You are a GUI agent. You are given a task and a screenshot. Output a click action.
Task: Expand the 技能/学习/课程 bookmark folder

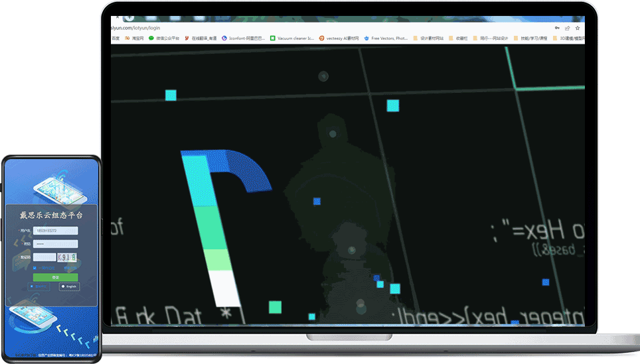(x=530, y=38)
